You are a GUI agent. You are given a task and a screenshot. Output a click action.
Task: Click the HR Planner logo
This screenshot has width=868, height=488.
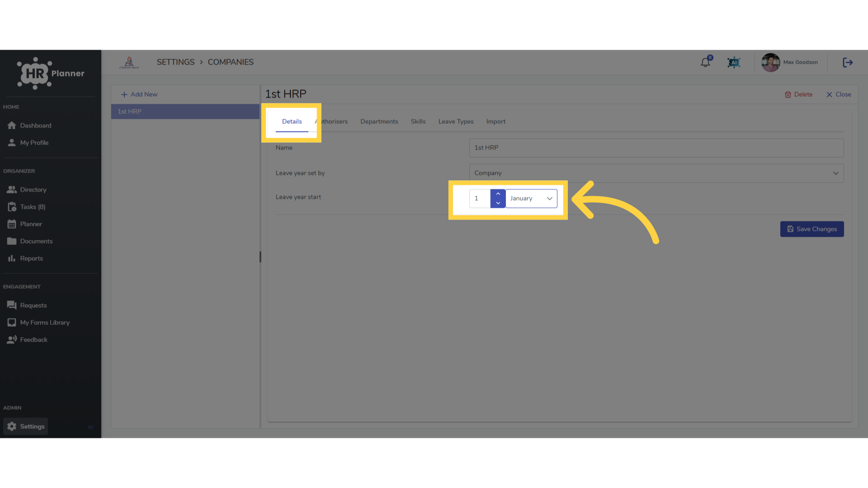(x=51, y=73)
